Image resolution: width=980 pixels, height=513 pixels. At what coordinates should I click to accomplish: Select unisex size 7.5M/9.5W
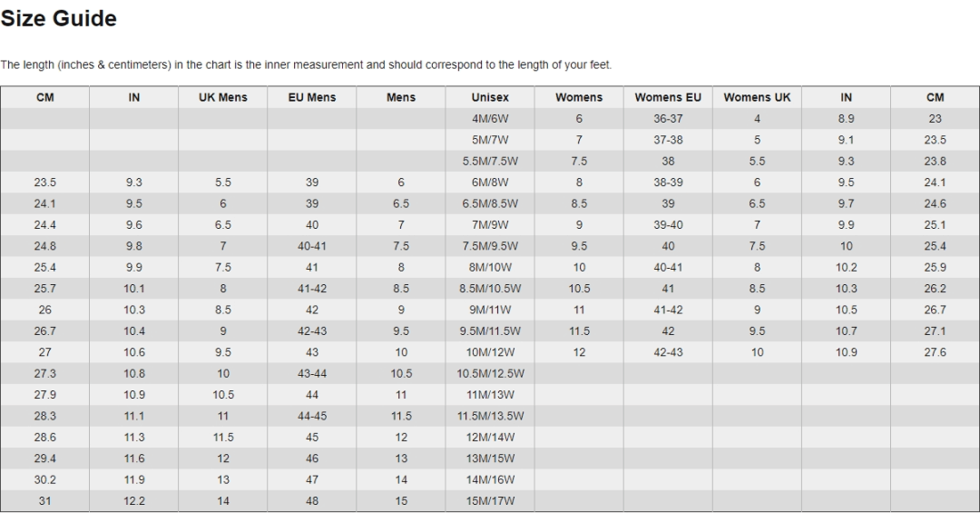[x=490, y=246]
